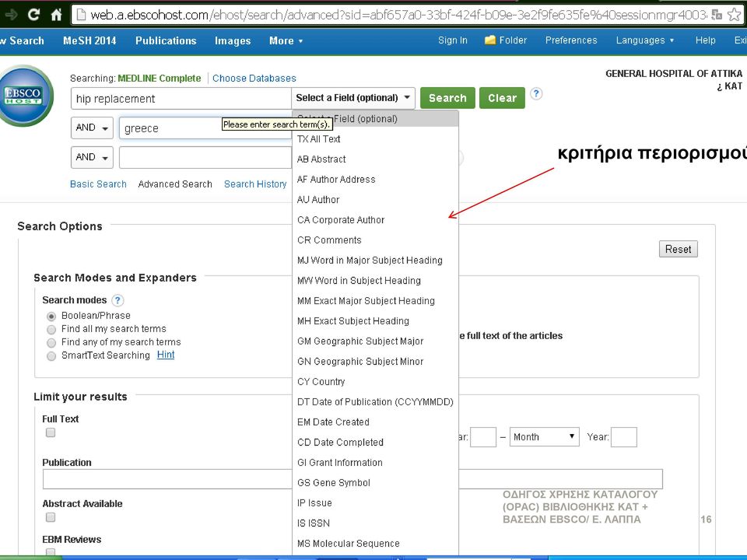Select Boolean/Phrase search mode
The width and height of the screenshot is (747, 560).
tap(51, 317)
